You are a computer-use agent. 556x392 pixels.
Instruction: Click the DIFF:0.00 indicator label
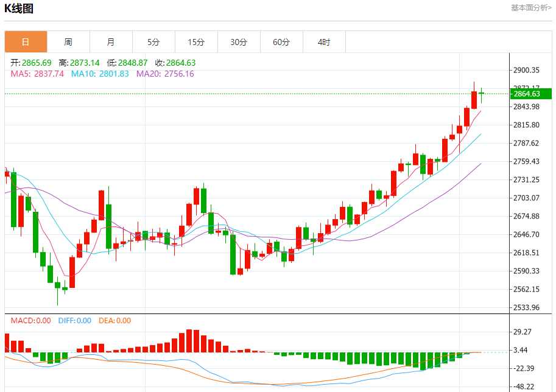(x=75, y=320)
